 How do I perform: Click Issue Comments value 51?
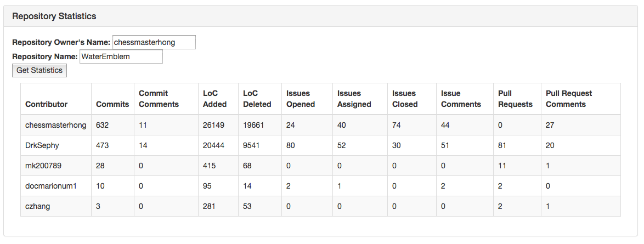445,145
